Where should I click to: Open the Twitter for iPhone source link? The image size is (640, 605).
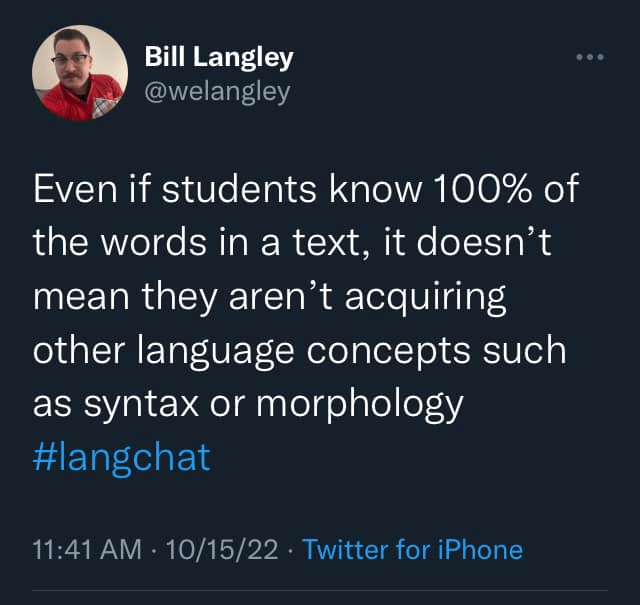[412, 549]
